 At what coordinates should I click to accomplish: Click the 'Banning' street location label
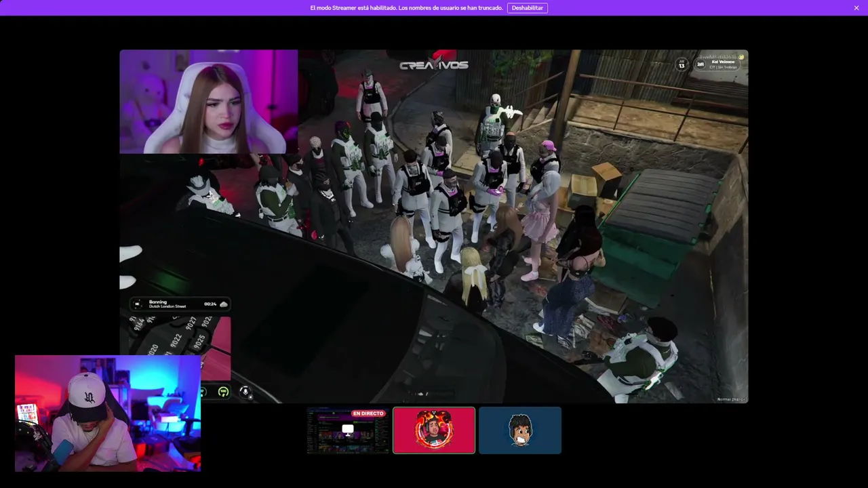click(158, 302)
